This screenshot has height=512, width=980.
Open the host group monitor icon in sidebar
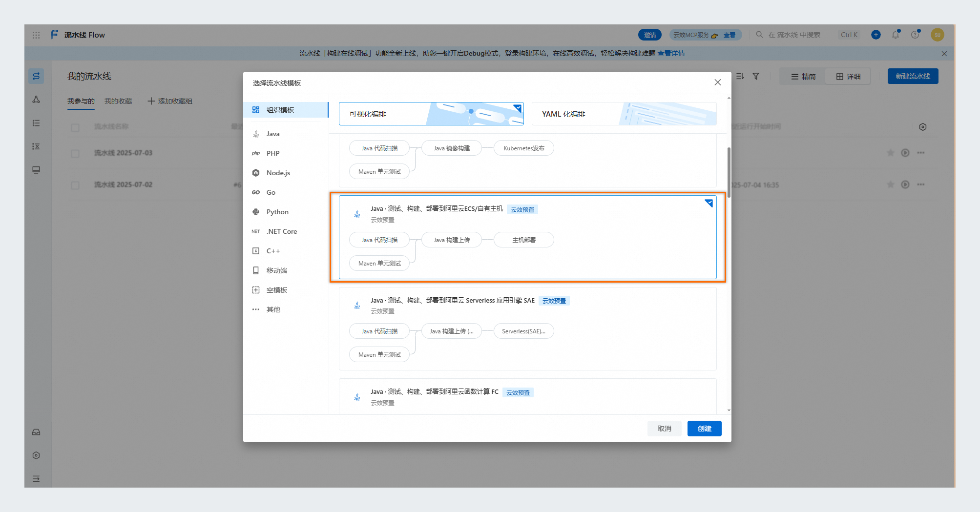[x=36, y=170]
